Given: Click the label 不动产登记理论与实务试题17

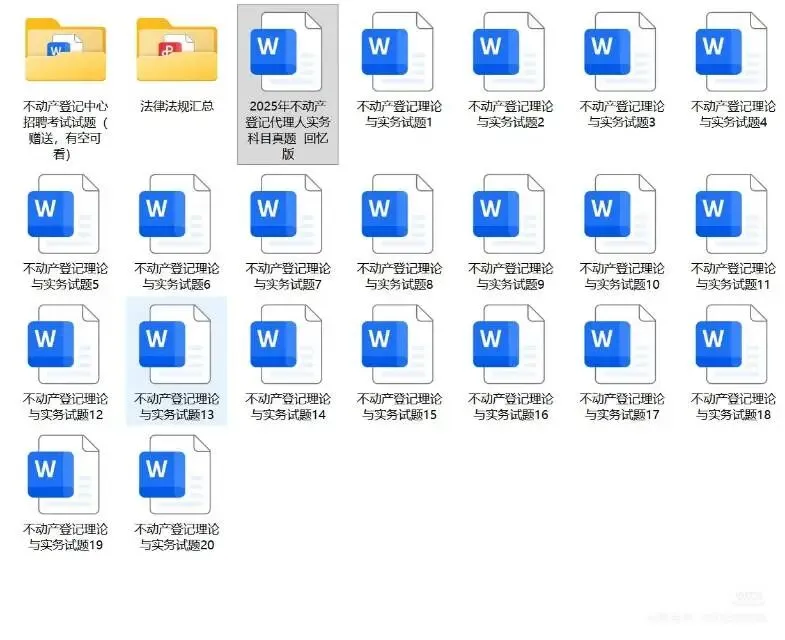Looking at the screenshot, I should [x=622, y=406].
